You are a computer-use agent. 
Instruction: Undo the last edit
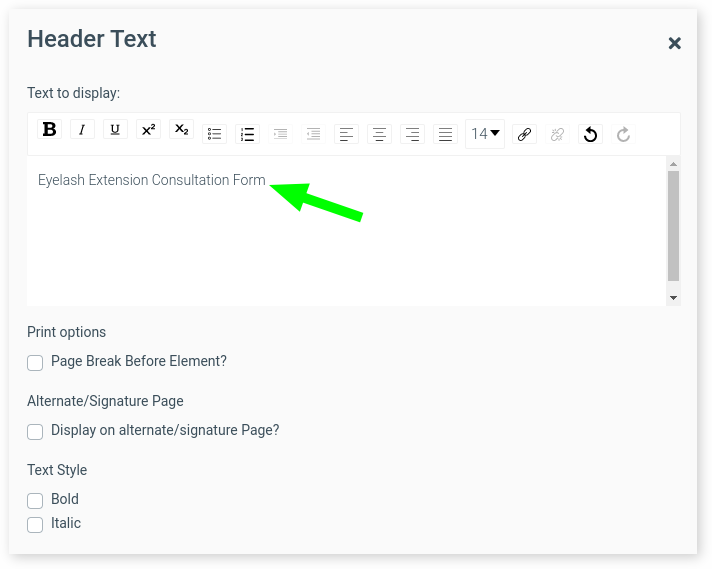coord(591,134)
